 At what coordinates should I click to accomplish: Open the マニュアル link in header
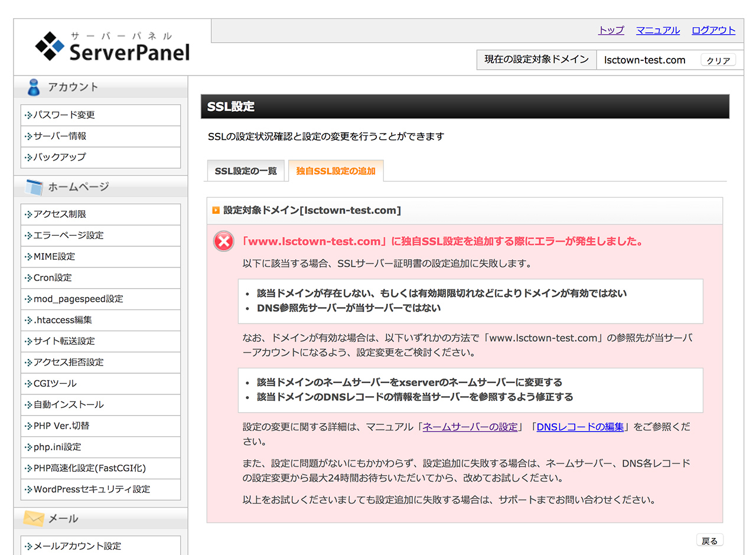[657, 30]
